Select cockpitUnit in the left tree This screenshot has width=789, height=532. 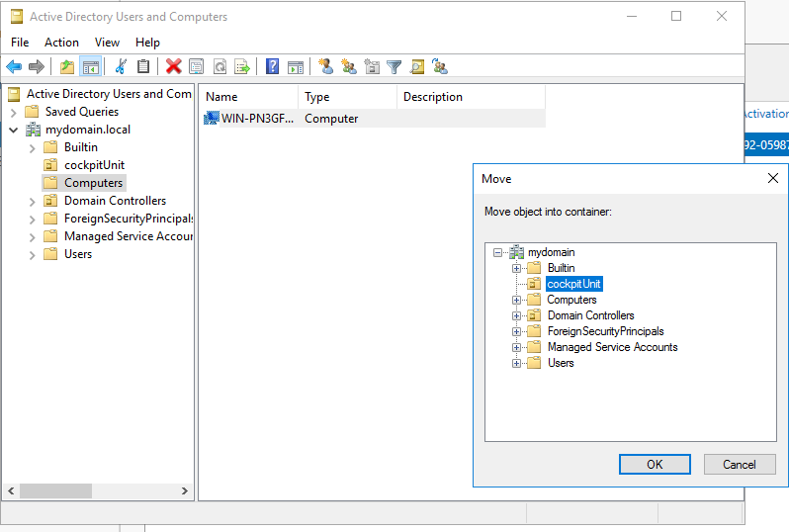94,165
